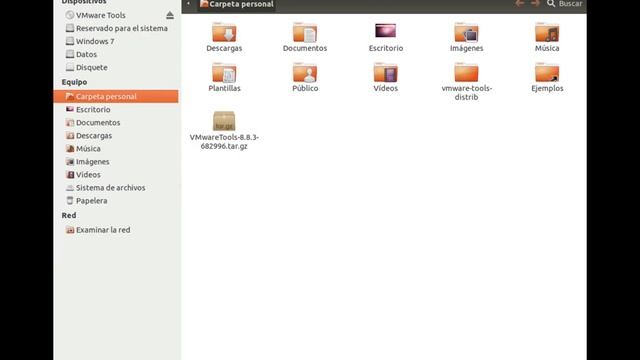Click the Reservado para el sistema label

tap(122, 28)
